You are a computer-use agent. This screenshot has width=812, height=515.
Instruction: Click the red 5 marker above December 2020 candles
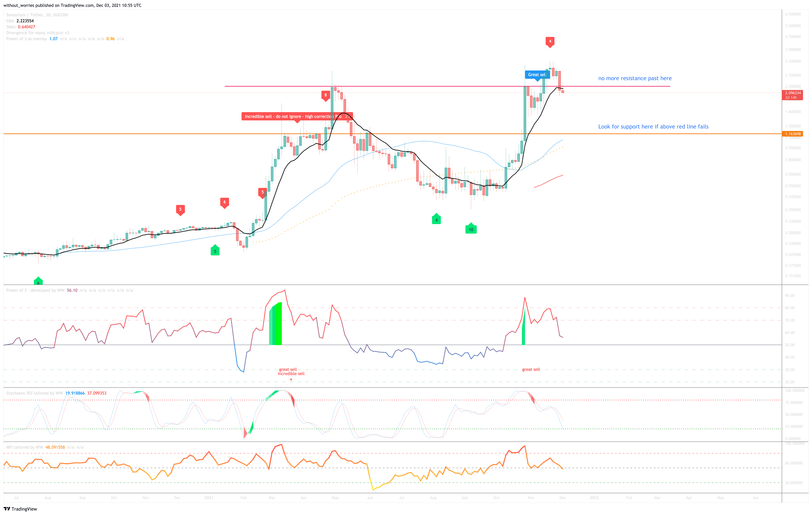(180, 210)
